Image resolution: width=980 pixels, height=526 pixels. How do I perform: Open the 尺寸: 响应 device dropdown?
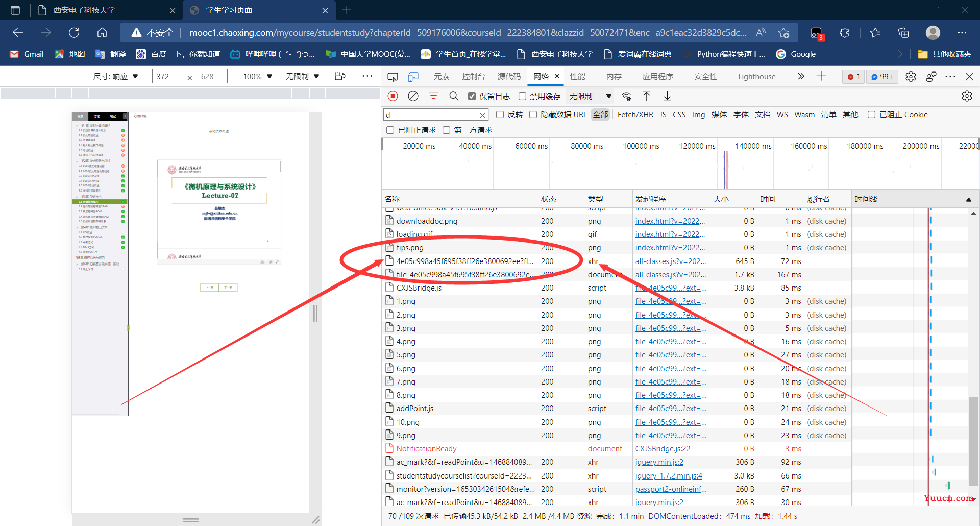point(116,77)
